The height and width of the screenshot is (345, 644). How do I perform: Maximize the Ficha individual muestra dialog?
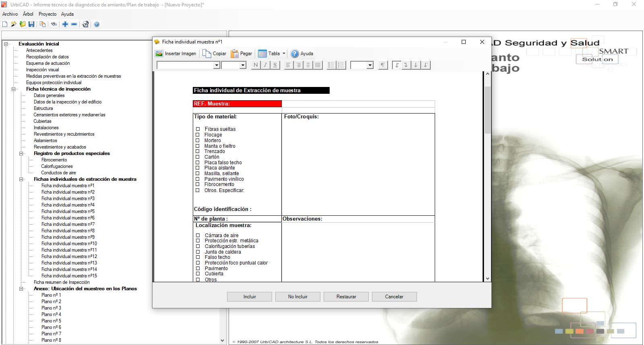(464, 42)
